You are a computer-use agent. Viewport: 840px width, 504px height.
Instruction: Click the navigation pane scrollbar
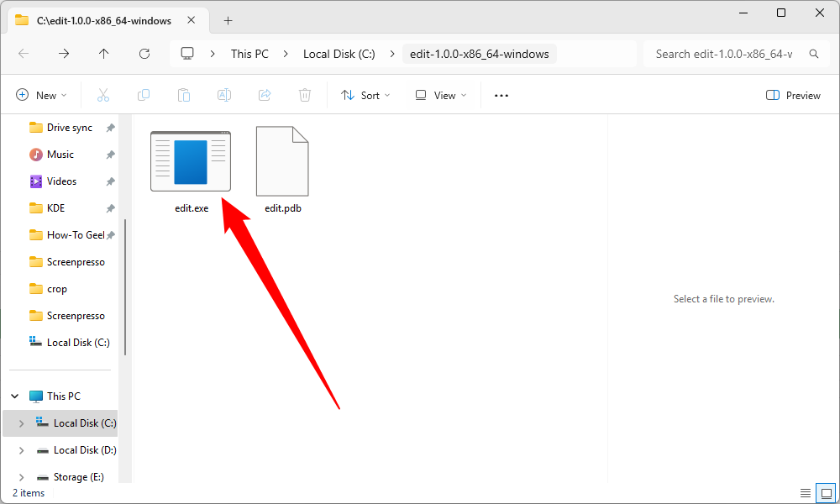pyautogui.click(x=125, y=286)
